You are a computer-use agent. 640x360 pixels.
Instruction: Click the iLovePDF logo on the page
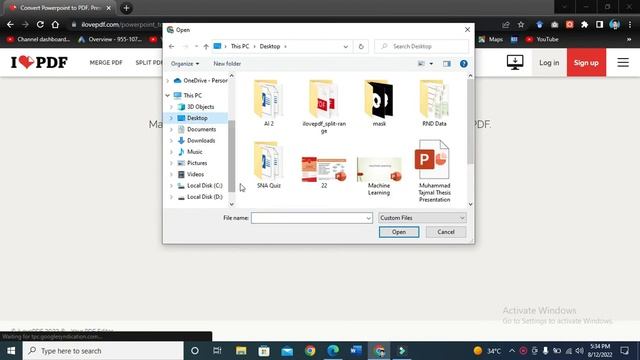39,62
